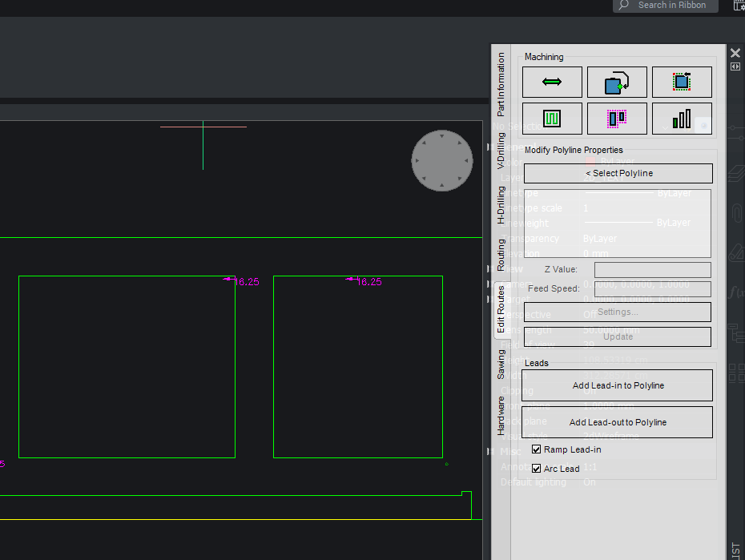Viewport: 745px width, 560px height.
Task: Open the H-Drilling side tab
Action: coord(501,203)
